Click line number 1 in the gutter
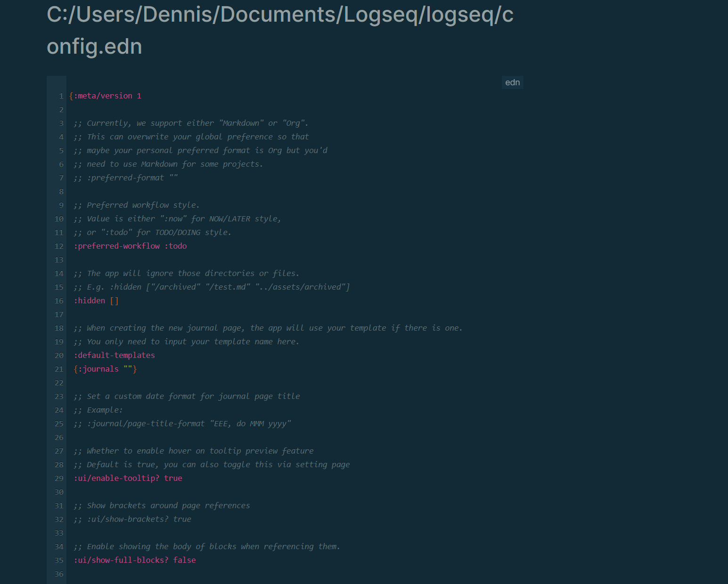Viewport: 728px width, 584px height. tap(61, 96)
